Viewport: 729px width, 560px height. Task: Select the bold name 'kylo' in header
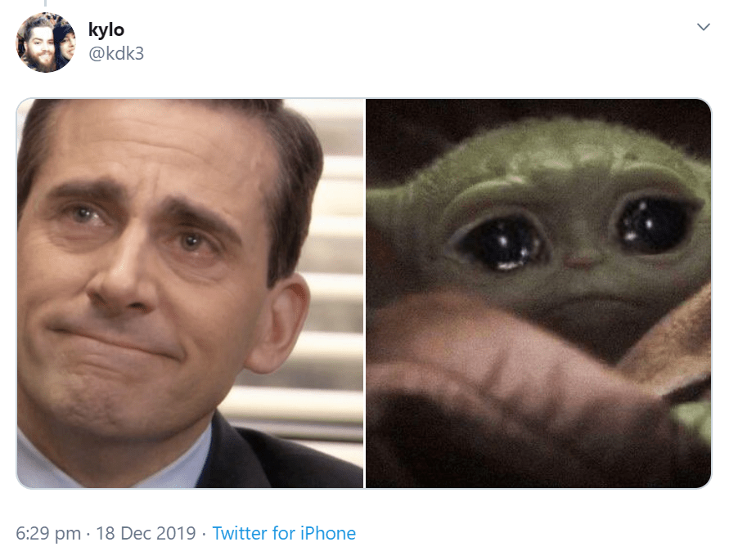pos(106,29)
